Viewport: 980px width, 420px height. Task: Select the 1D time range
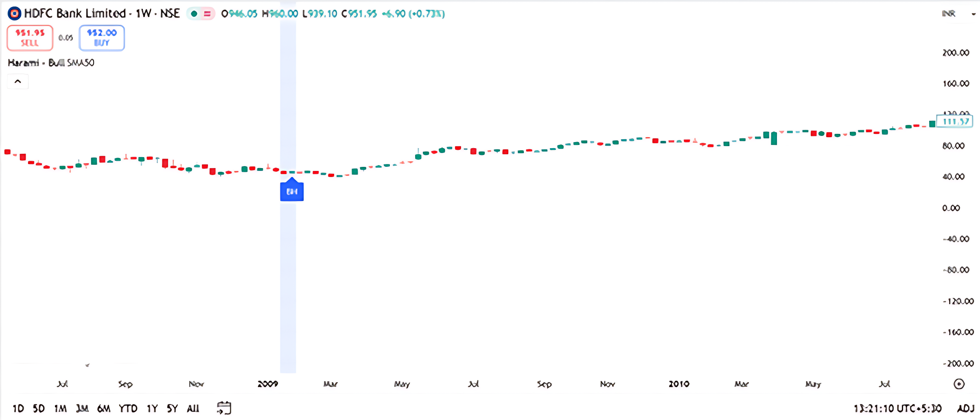click(x=18, y=408)
